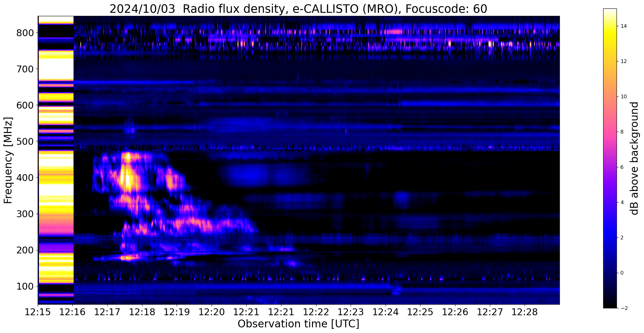Click the 12:19 time tick label
This screenshot has width=644, height=333.
coord(177,312)
